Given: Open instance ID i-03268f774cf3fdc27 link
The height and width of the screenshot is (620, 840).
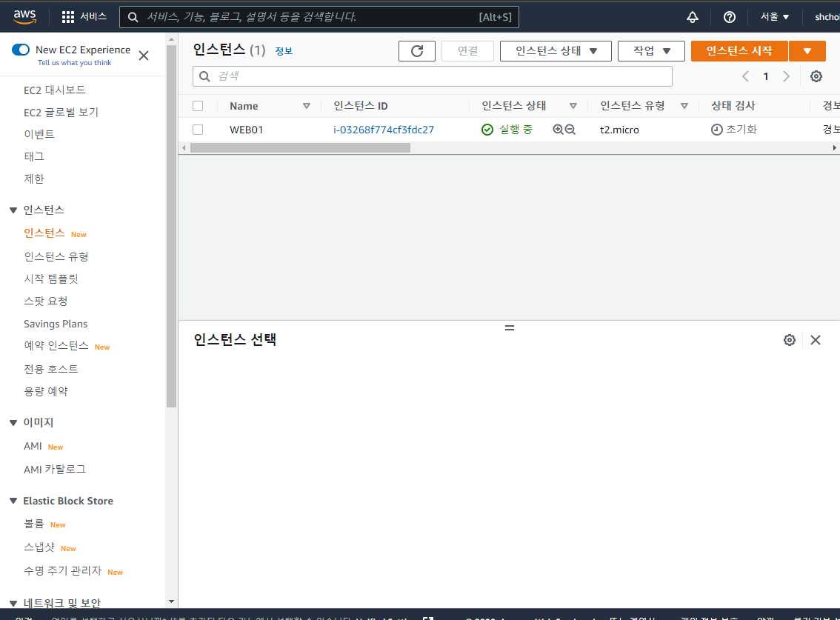Looking at the screenshot, I should [x=384, y=130].
